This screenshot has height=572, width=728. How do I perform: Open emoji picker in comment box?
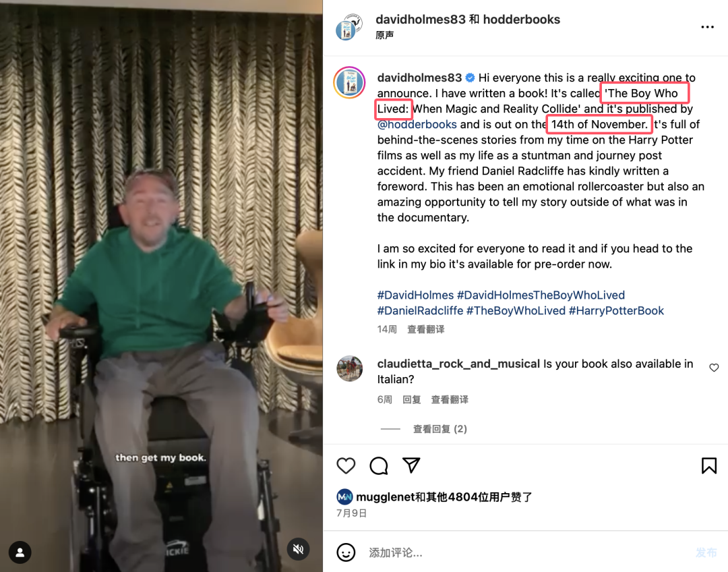coord(346,552)
